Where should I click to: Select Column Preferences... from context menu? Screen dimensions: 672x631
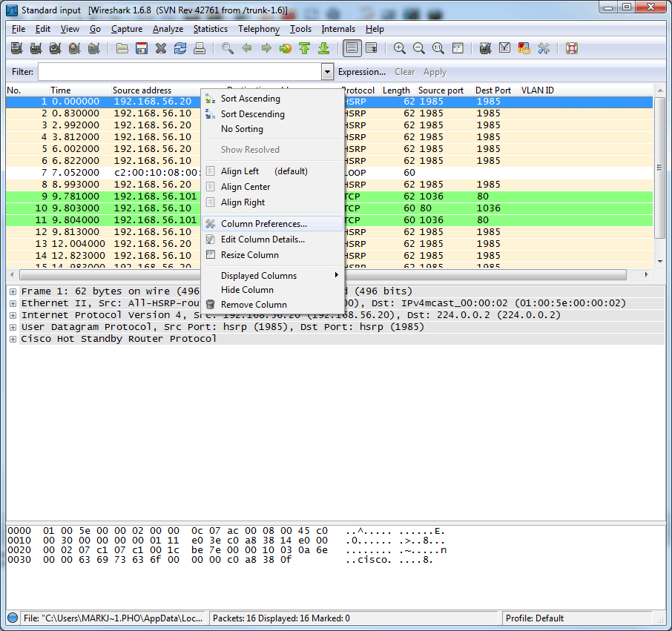272,224
